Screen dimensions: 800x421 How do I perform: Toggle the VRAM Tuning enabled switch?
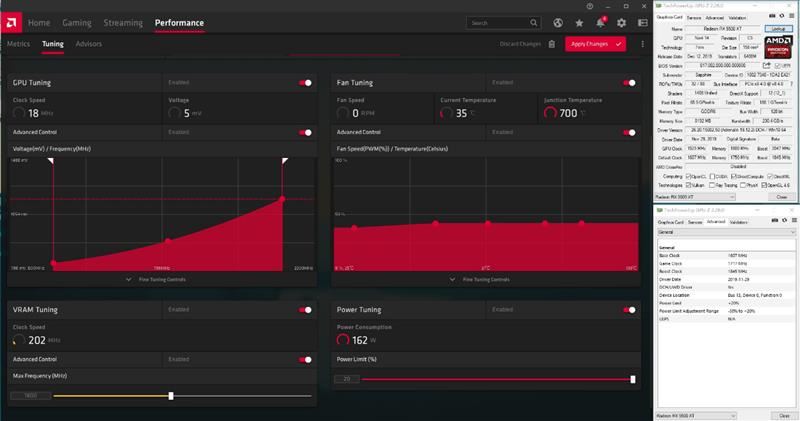[x=305, y=310]
